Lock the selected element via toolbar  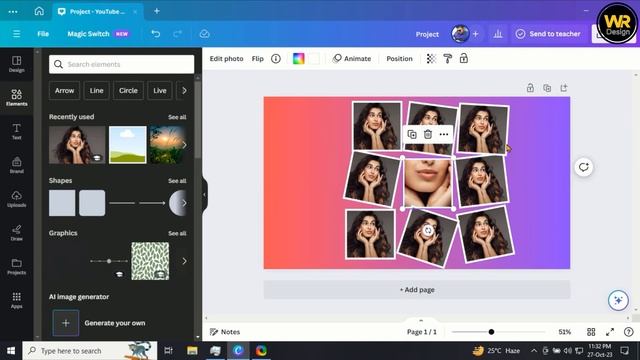tap(464, 59)
